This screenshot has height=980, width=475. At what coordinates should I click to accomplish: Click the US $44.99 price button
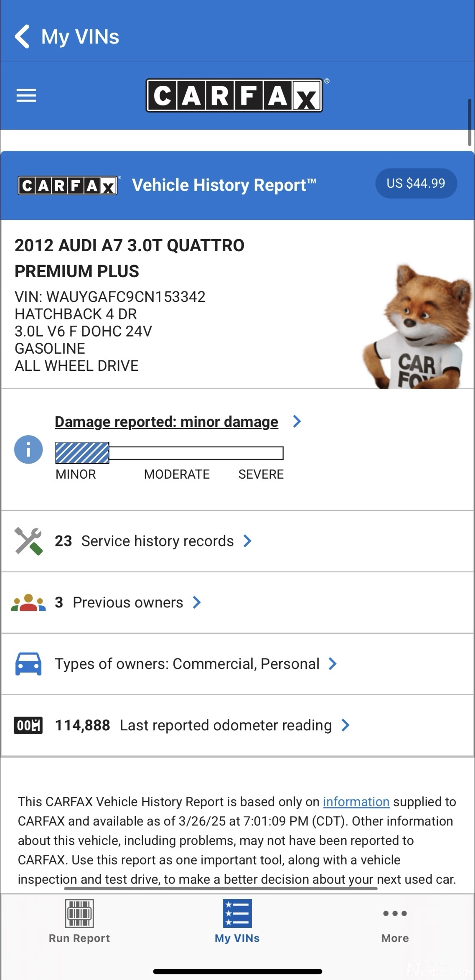pyautogui.click(x=416, y=183)
